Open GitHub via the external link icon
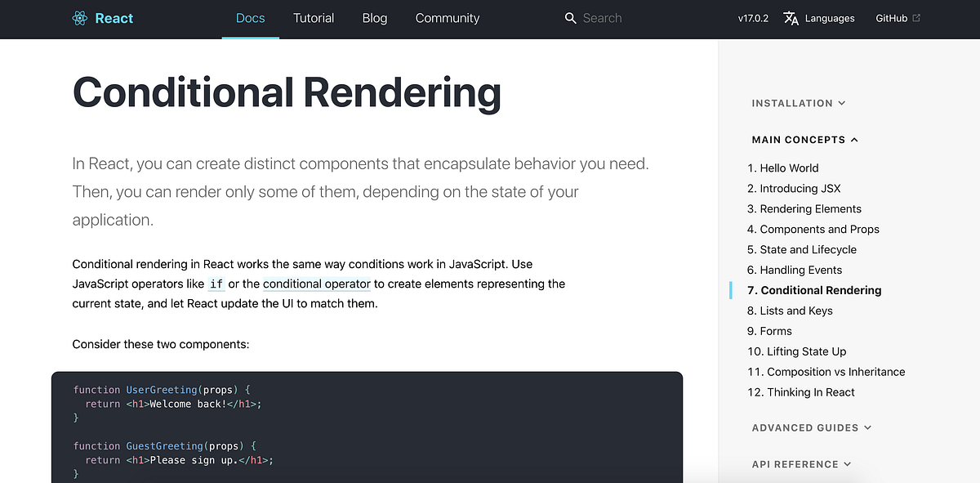This screenshot has height=483, width=980. (x=915, y=17)
